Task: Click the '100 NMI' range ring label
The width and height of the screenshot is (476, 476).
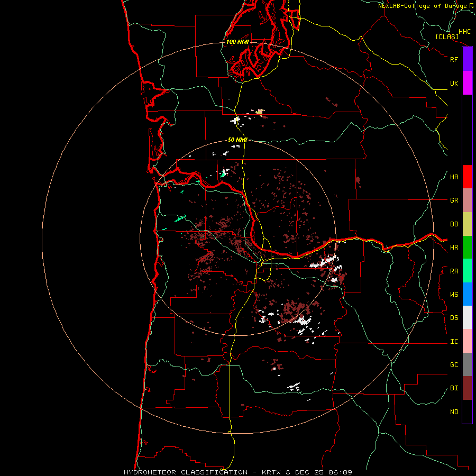Action: coord(237,42)
